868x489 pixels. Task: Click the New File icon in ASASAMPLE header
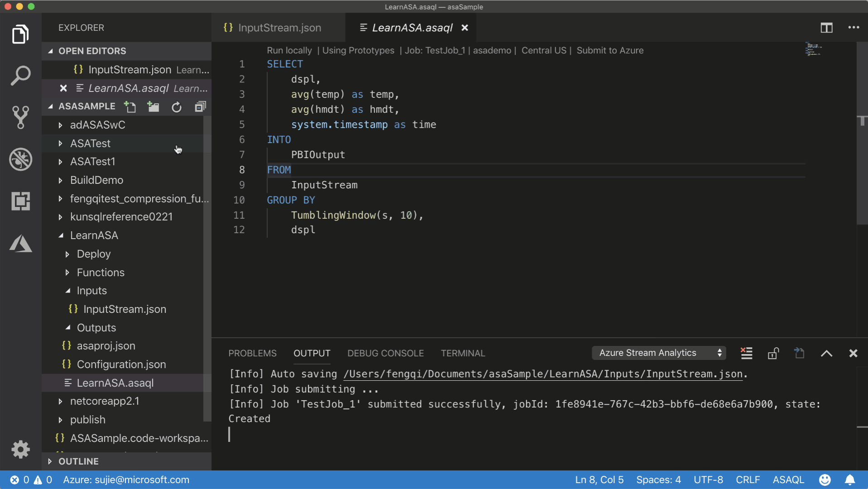tap(130, 106)
